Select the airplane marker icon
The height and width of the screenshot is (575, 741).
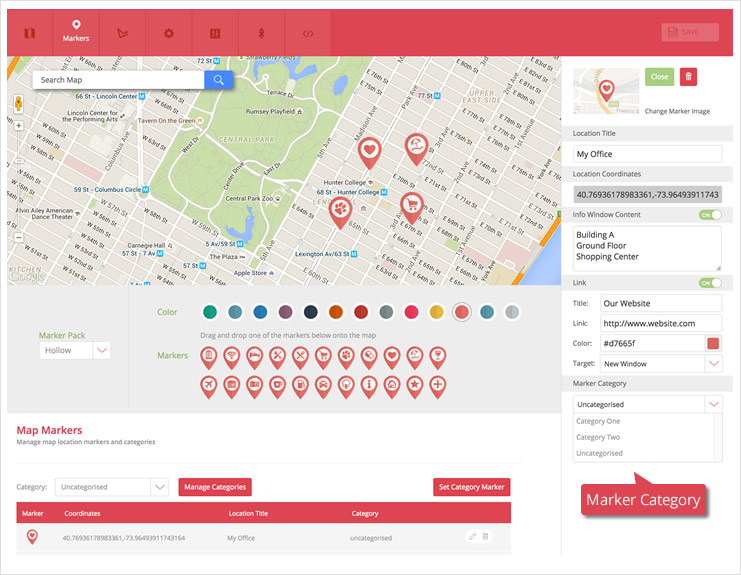coord(208,384)
